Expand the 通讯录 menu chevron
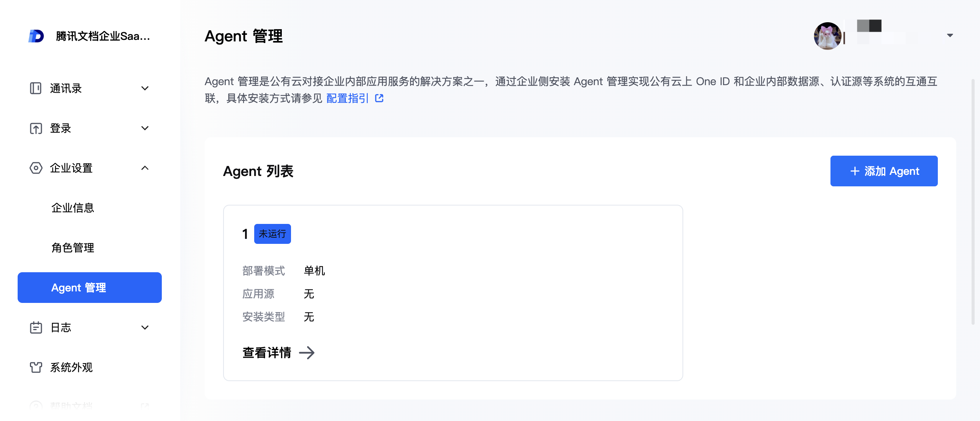Image resolution: width=980 pixels, height=421 pixels. tap(145, 88)
